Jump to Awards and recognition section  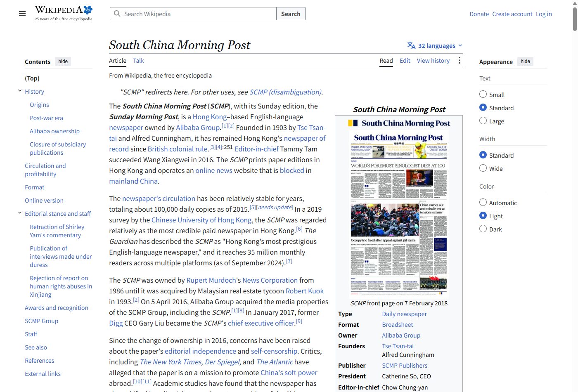click(x=57, y=308)
